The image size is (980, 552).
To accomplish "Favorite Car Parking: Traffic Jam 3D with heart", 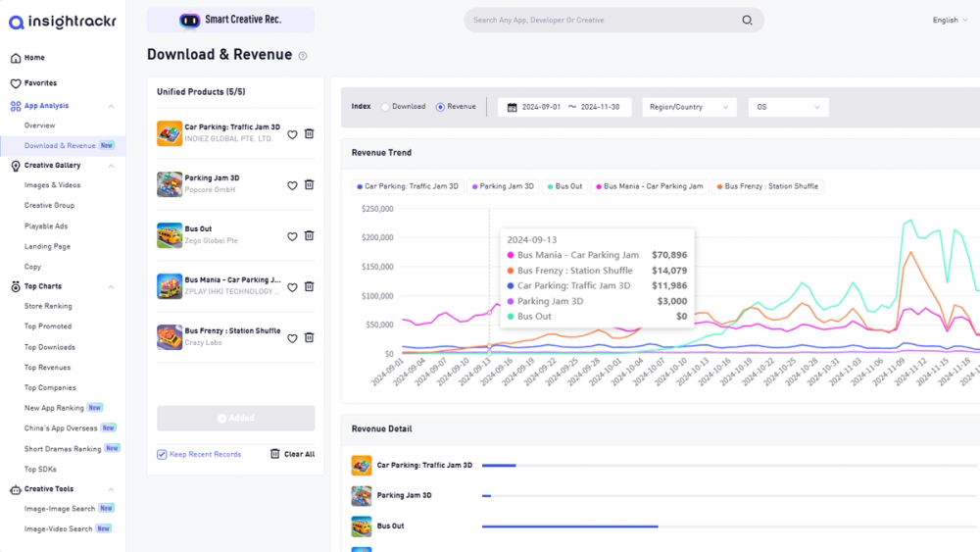I will click(292, 134).
